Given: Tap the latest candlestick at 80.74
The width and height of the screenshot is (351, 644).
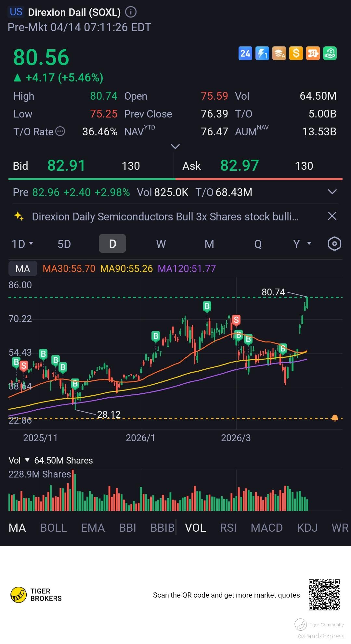Looking at the screenshot, I should [x=307, y=303].
